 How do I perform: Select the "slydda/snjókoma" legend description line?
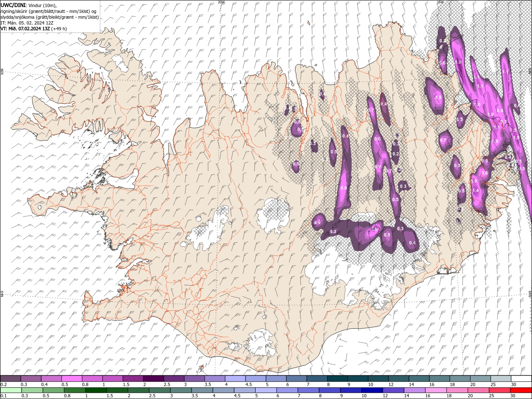click(49, 17)
